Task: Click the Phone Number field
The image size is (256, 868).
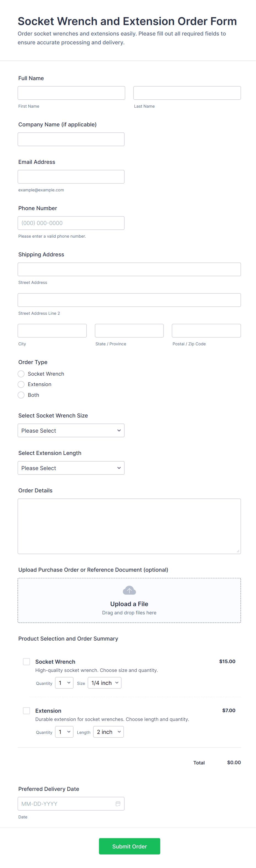Action: [71, 223]
